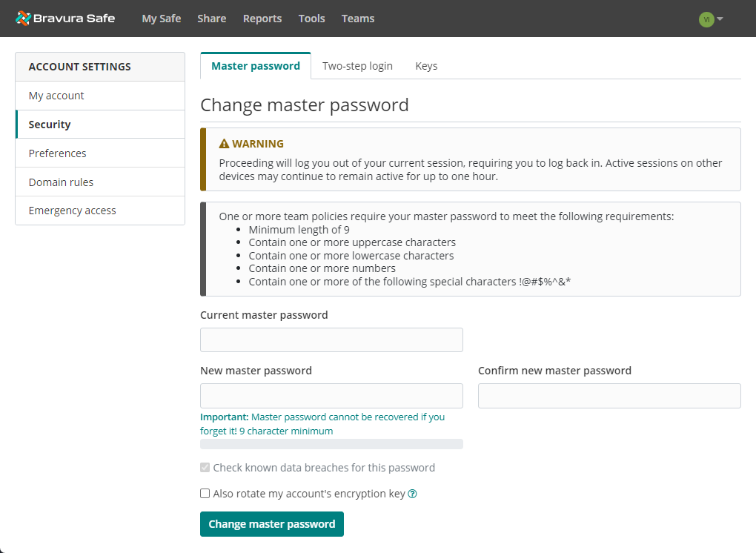Switch to the Two-step login tab

(357, 65)
